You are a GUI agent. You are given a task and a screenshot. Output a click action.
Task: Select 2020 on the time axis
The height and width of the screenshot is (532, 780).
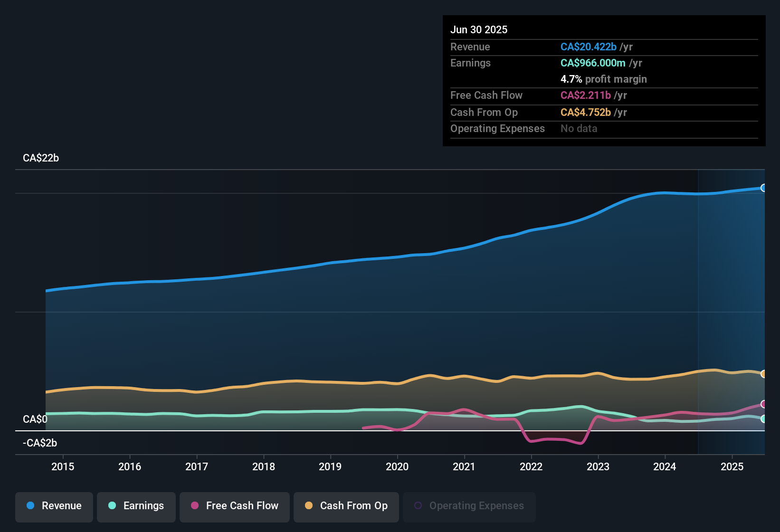click(x=397, y=466)
